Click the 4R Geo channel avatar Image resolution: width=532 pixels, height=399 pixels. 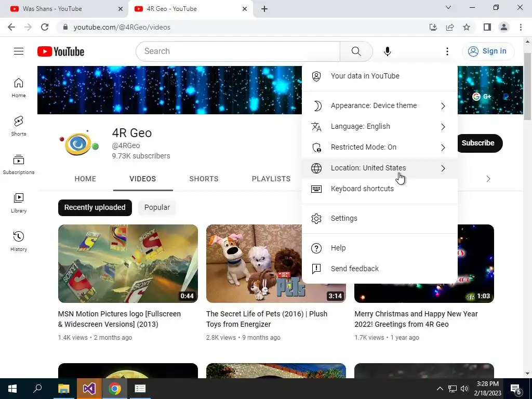click(79, 143)
